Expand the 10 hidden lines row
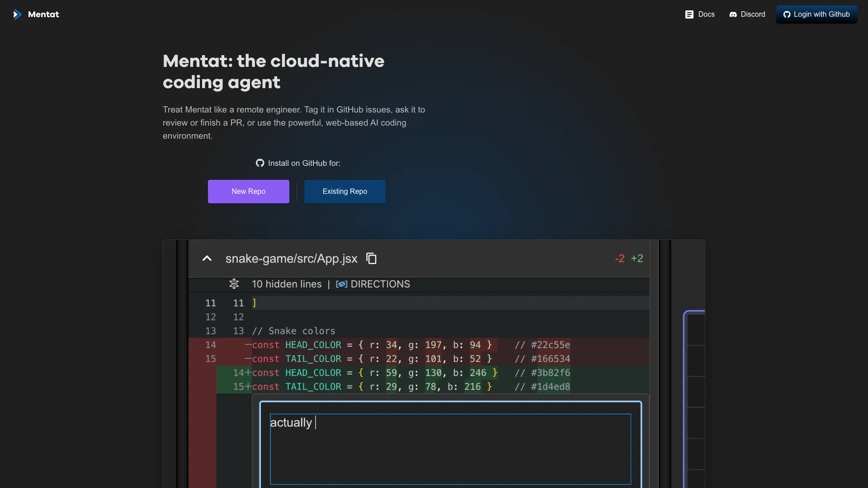The height and width of the screenshot is (488, 868). pyautogui.click(x=287, y=284)
